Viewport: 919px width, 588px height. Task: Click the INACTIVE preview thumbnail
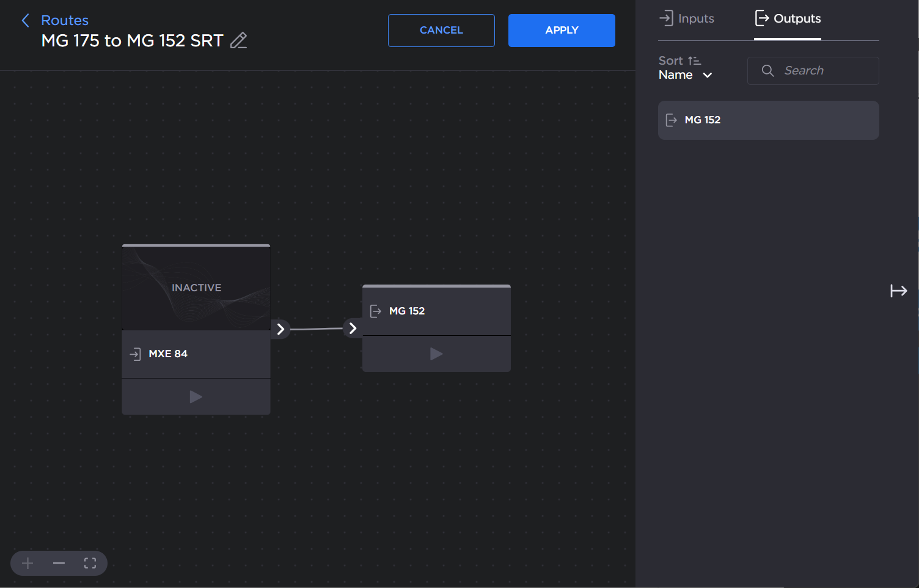click(x=196, y=288)
